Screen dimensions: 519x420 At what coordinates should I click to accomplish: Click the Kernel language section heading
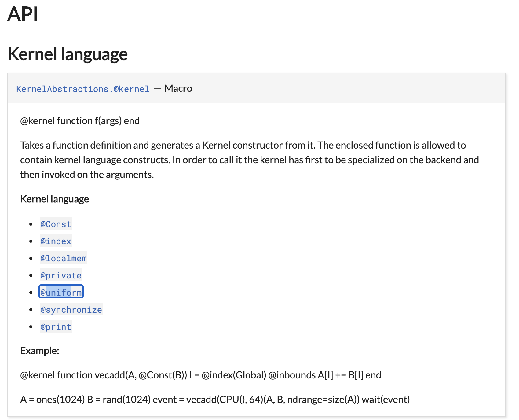tap(68, 54)
